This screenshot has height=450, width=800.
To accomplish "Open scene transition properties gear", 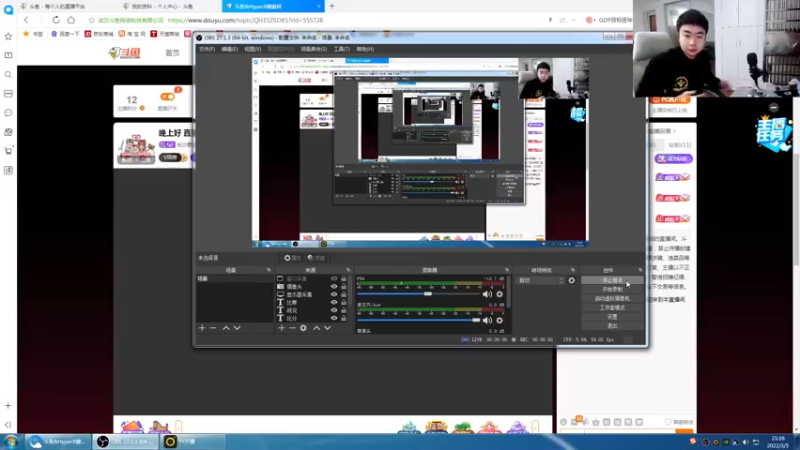I will pyautogui.click(x=571, y=280).
